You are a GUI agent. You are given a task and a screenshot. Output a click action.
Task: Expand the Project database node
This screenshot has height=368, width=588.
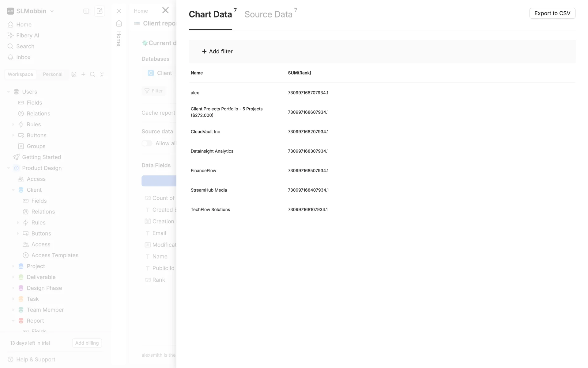click(13, 266)
